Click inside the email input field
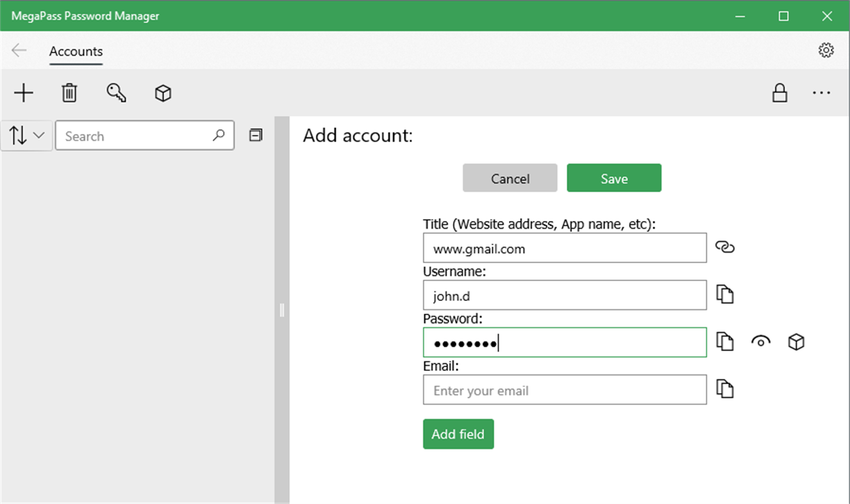The width and height of the screenshot is (850, 504). coord(564,389)
